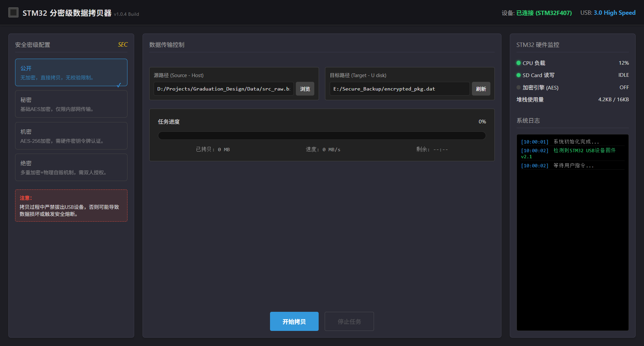644x346 pixels.
Task: Start copying with 开始拷贝 button
Action: [x=294, y=322]
